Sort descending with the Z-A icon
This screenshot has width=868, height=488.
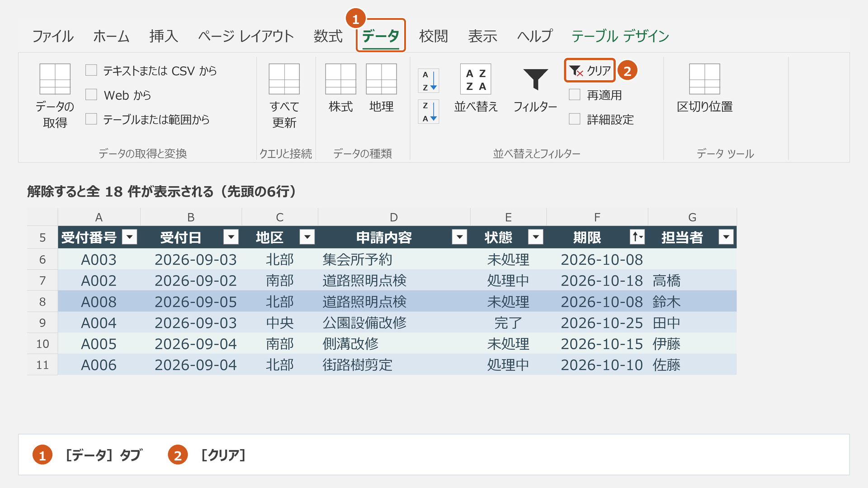click(429, 112)
